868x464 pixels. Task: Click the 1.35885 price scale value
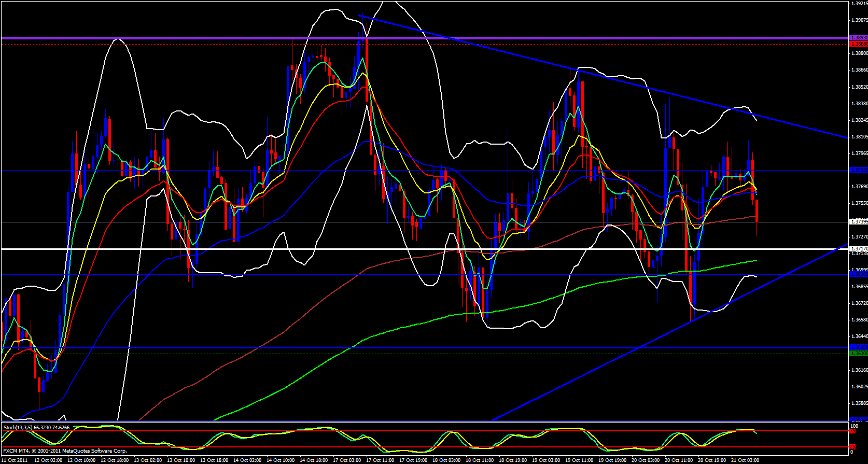coord(858,403)
